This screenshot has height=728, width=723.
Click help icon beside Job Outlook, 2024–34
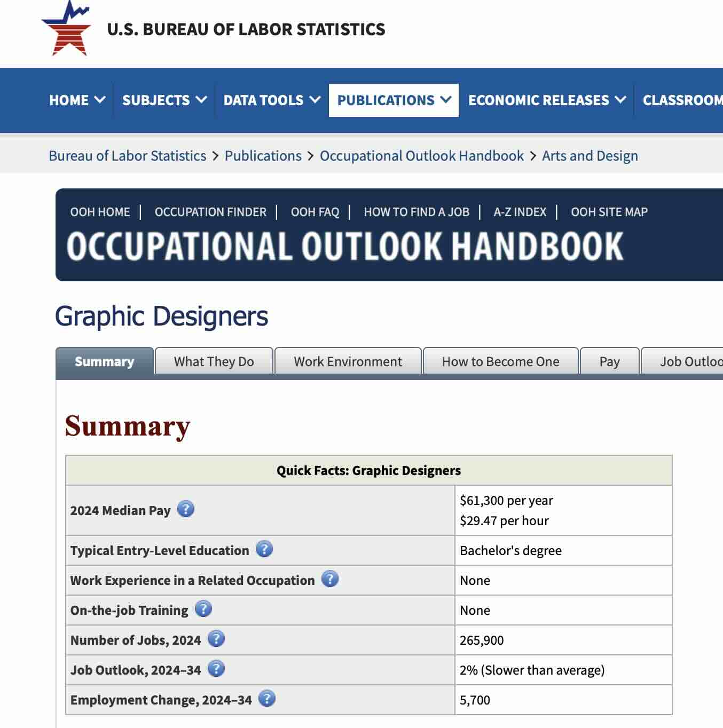coord(216,668)
